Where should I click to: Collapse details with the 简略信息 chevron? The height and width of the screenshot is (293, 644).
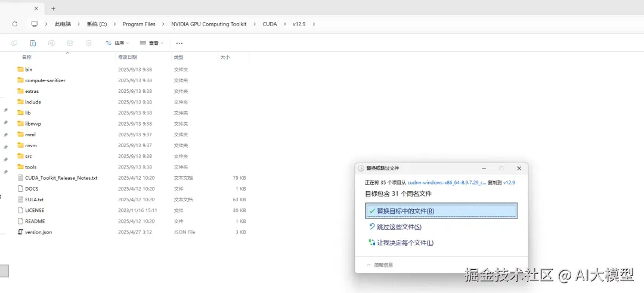click(368, 264)
